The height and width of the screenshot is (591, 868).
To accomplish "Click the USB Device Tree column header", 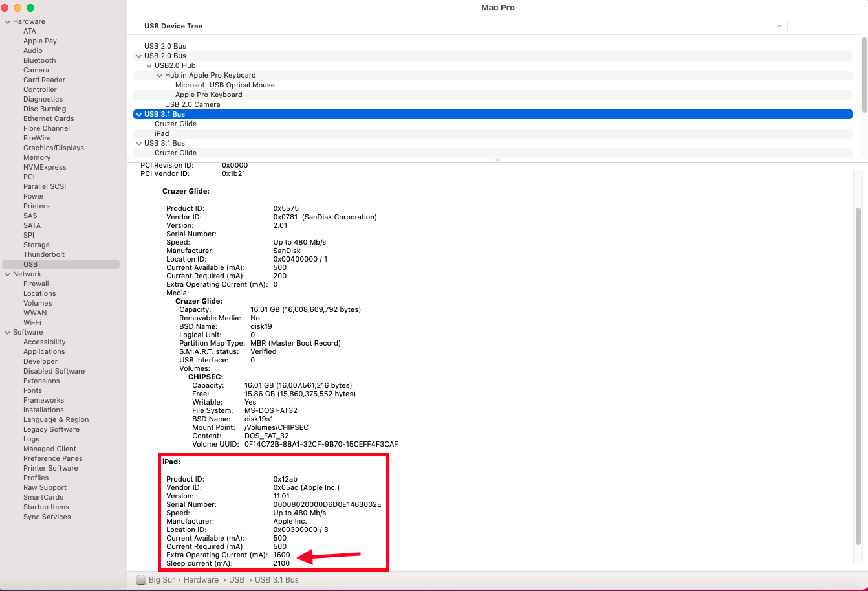I will click(173, 26).
